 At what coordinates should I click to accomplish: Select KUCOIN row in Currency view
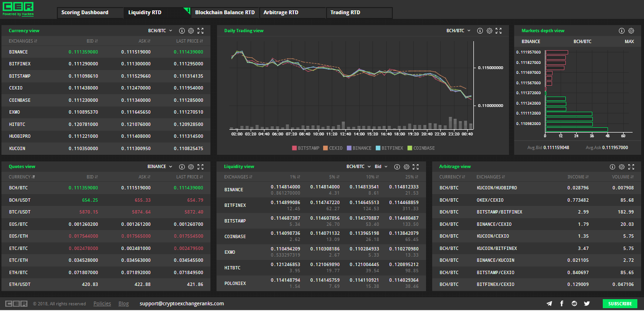point(106,148)
